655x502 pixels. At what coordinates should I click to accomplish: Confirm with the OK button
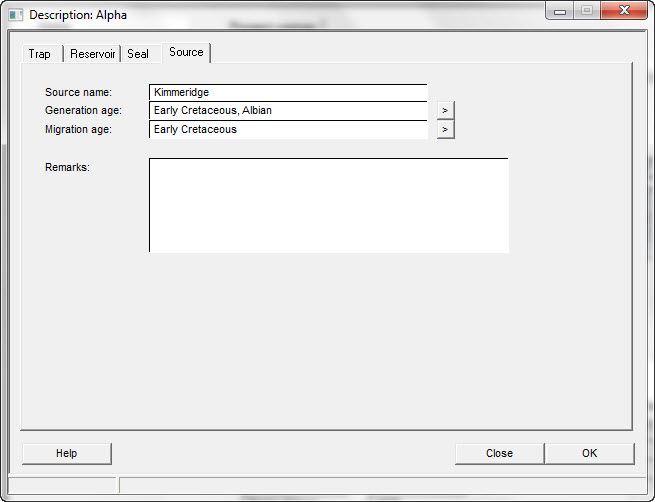[x=589, y=453]
